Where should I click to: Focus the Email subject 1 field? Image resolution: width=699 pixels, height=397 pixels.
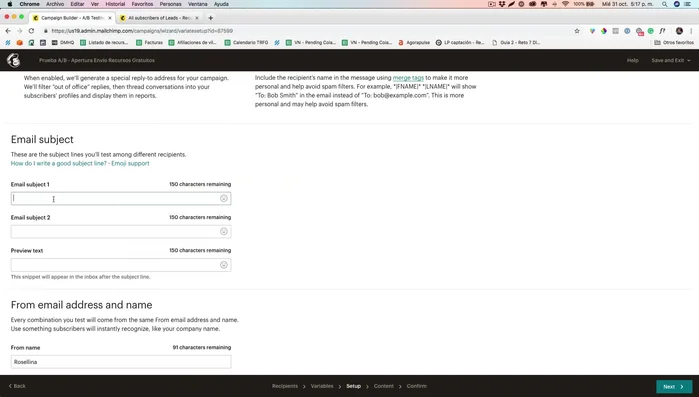(121, 199)
